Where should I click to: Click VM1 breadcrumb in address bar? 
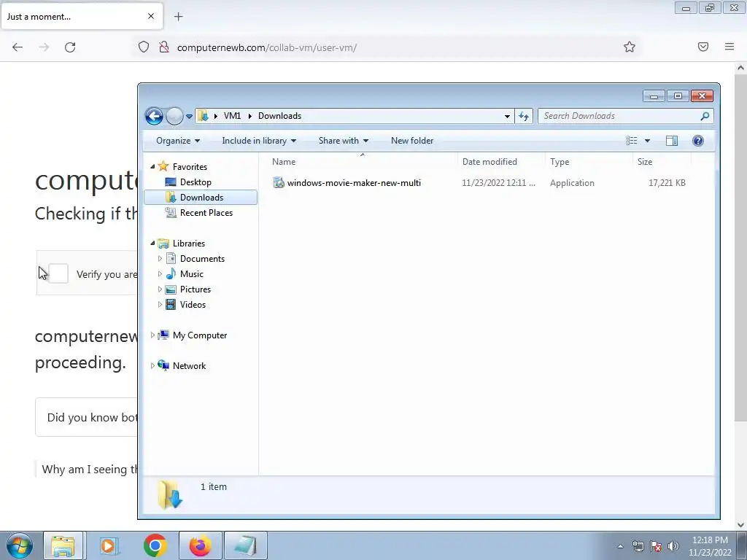[x=232, y=116]
